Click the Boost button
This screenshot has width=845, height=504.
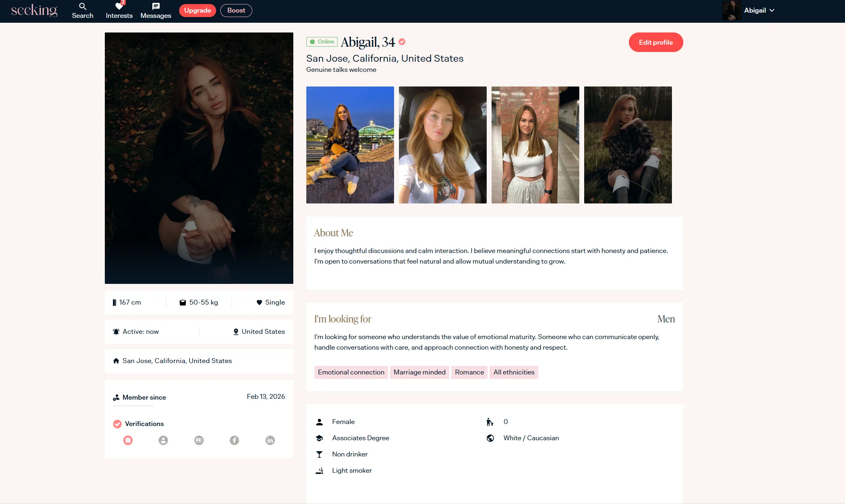click(x=236, y=11)
